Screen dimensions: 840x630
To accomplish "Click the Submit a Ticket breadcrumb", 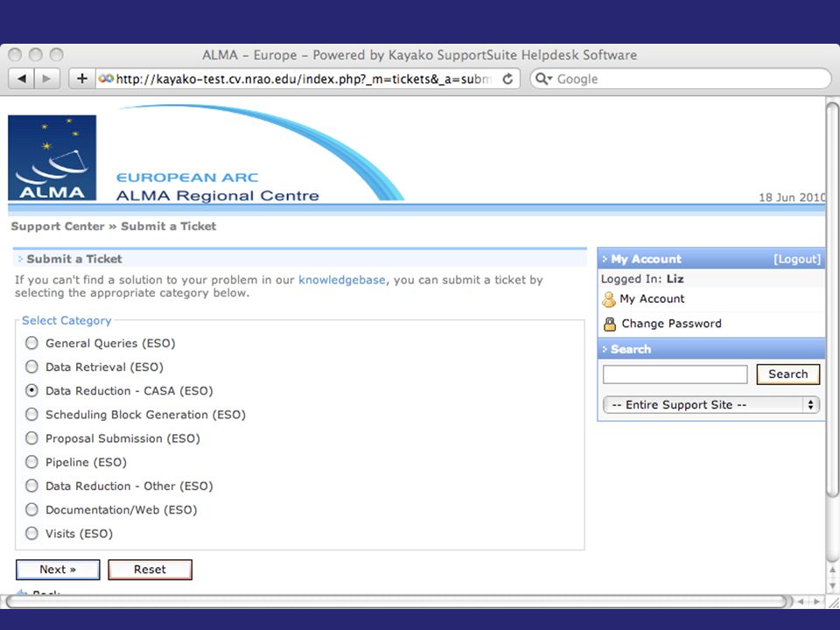I will (x=168, y=226).
